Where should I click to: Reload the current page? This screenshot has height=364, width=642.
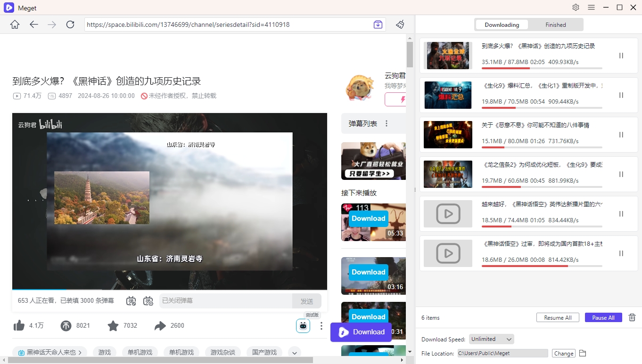[70, 24]
